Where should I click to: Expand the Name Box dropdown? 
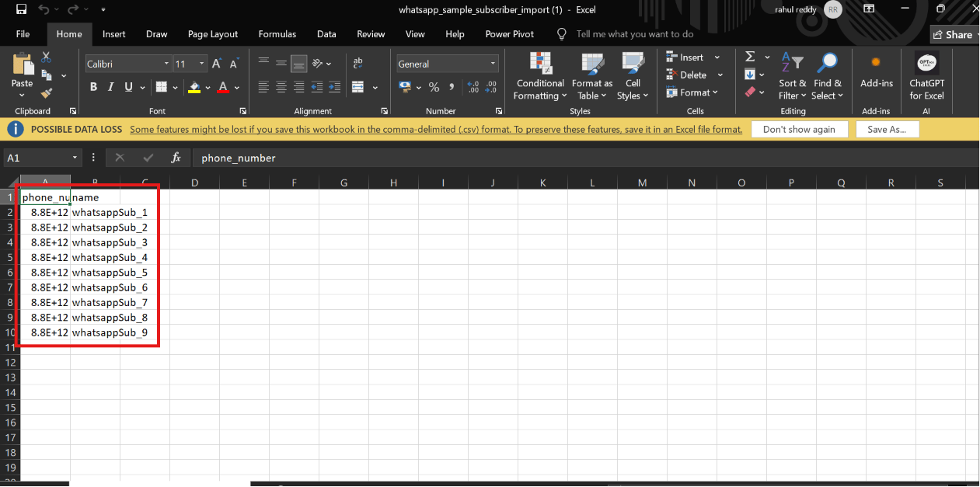[x=75, y=158]
